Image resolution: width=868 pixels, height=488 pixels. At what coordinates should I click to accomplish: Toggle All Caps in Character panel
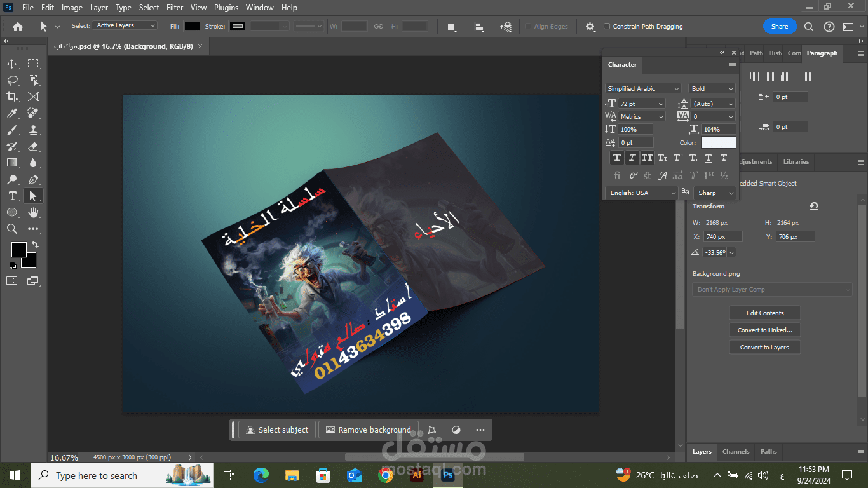[647, 158]
